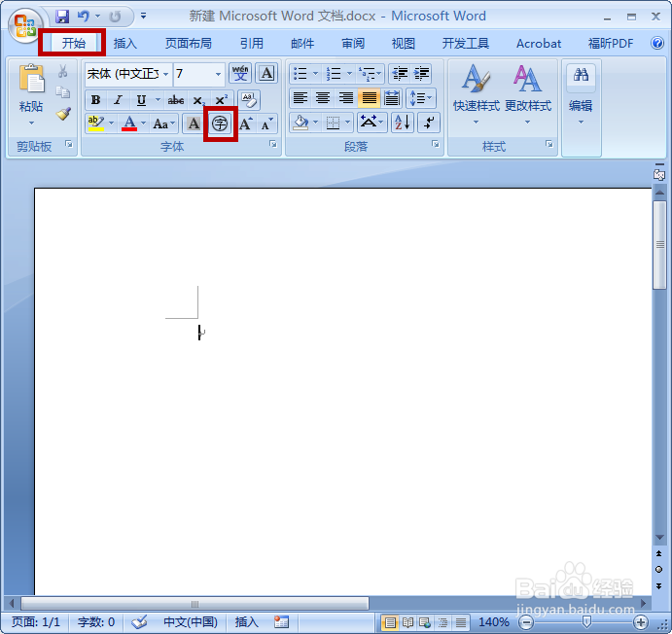The width and height of the screenshot is (672, 634).
Task: Open the 邮件 tab
Action: pos(302,43)
